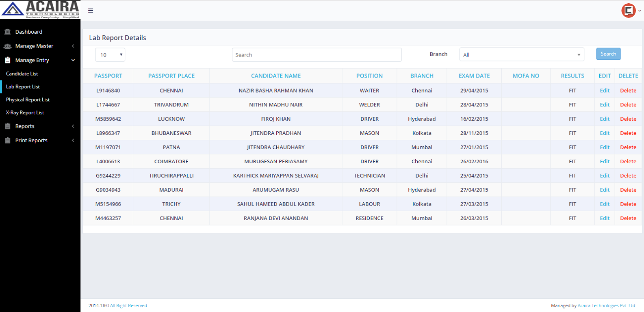Click the Search text input field
The image size is (644, 312).
[x=317, y=55]
